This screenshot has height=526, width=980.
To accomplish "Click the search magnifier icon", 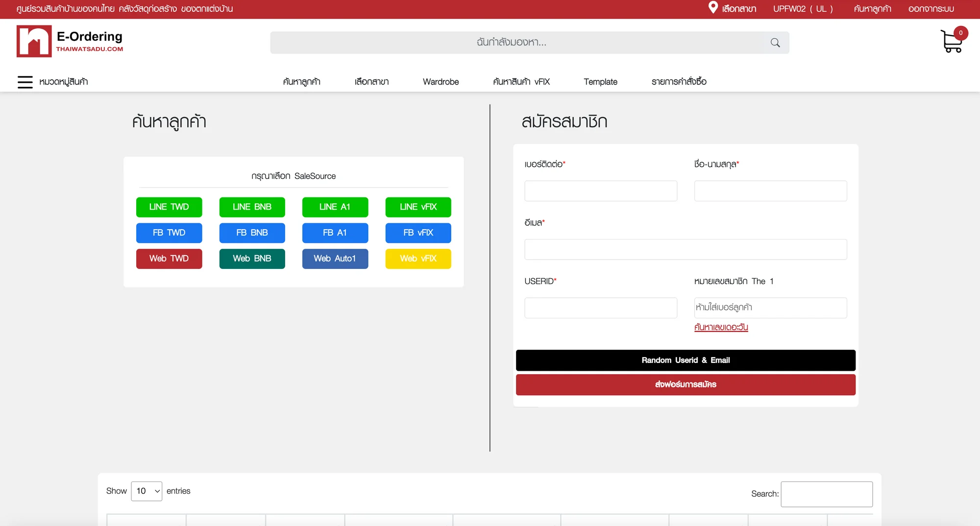I will [x=775, y=43].
